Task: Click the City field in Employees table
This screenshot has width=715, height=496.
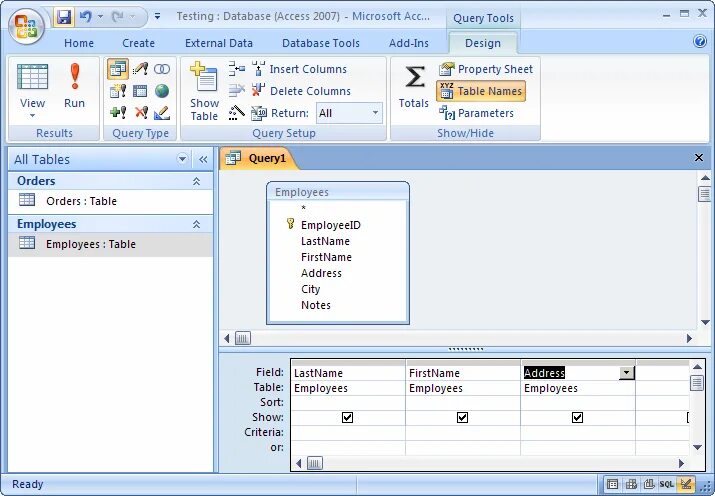Action: [x=311, y=289]
